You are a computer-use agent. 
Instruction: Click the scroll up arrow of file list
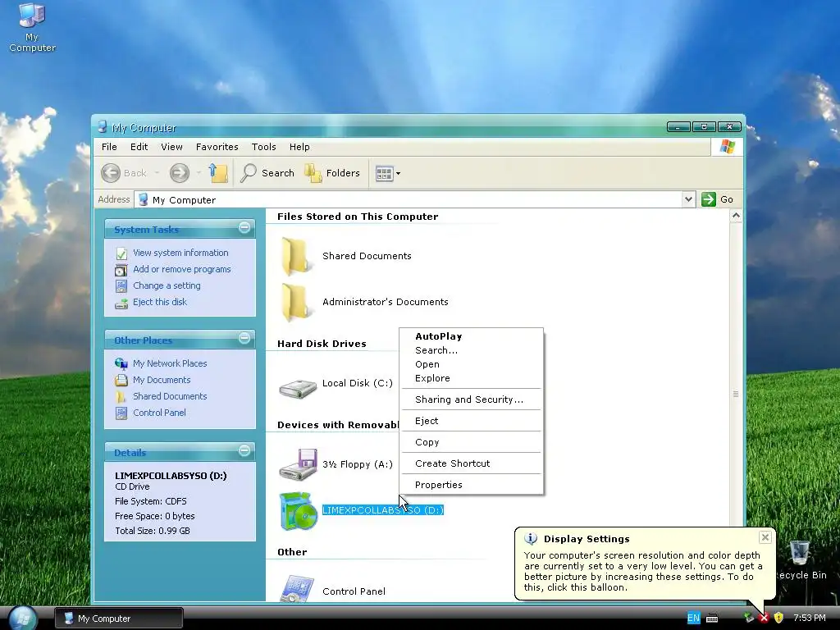[x=736, y=216]
